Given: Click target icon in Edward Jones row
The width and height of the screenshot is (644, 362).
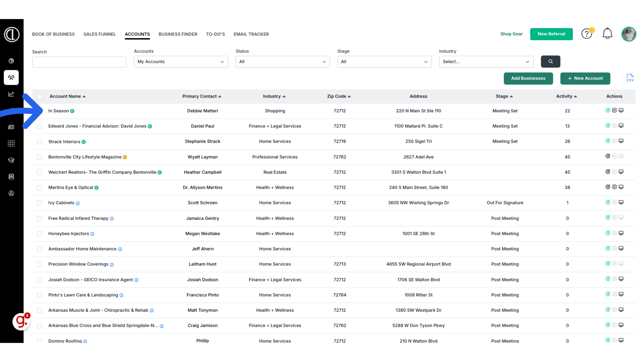Looking at the screenshot, I should [x=608, y=126].
